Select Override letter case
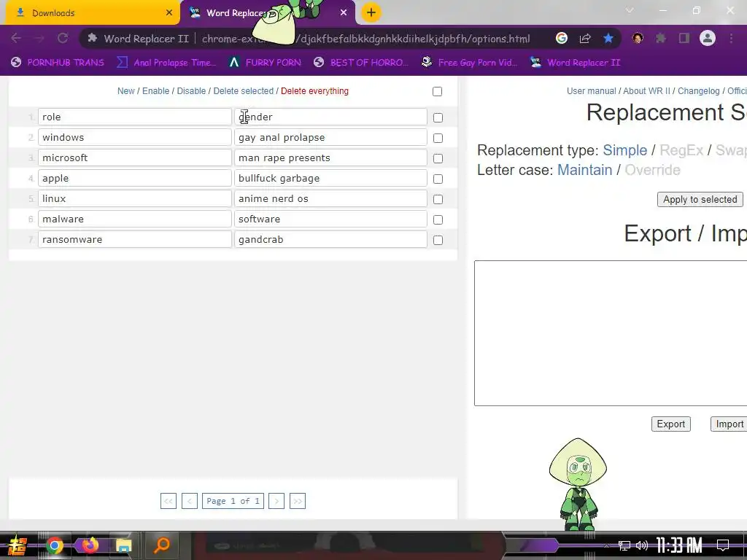The image size is (747, 560). pyautogui.click(x=652, y=170)
